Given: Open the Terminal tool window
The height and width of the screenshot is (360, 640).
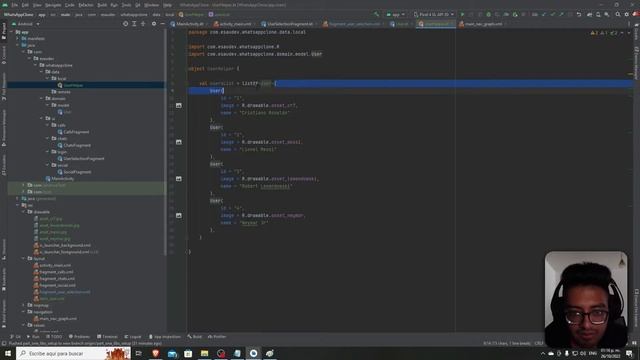Looking at the screenshot, I should pyautogui.click(x=107, y=337).
